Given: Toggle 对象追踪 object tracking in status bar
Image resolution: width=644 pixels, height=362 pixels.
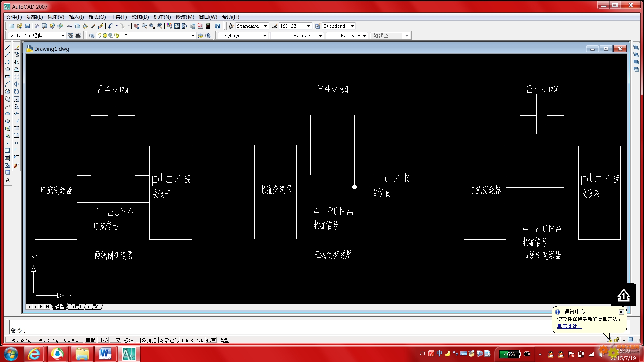Looking at the screenshot, I should point(169,340).
